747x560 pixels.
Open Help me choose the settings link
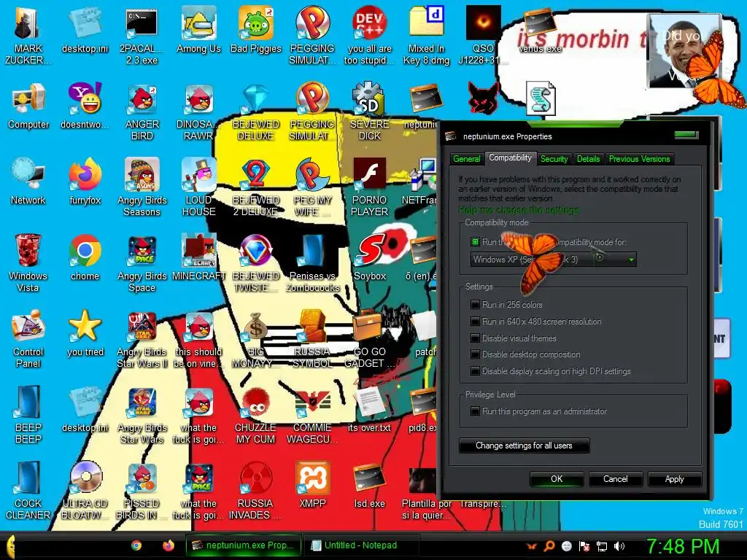point(519,210)
